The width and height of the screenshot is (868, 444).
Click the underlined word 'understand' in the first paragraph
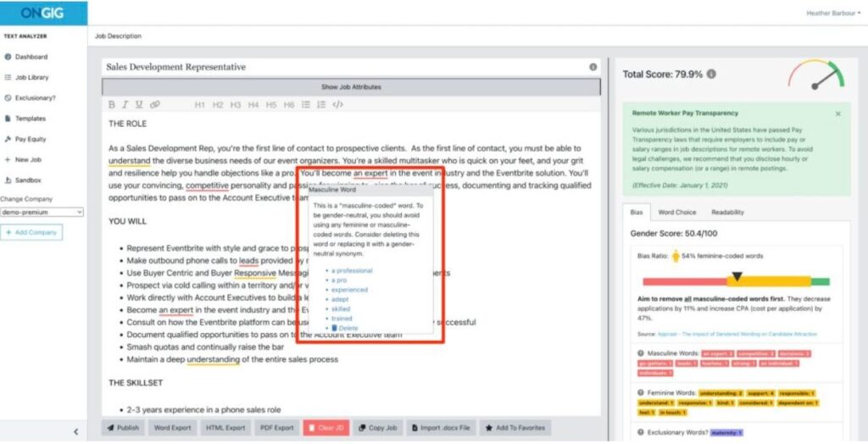point(130,160)
